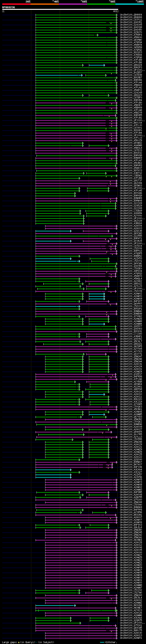Image resolution: width=146 pixels, height=644 pixels.
Task: Select hit UniRef100_C3SBU9
Action: click(131, 211)
